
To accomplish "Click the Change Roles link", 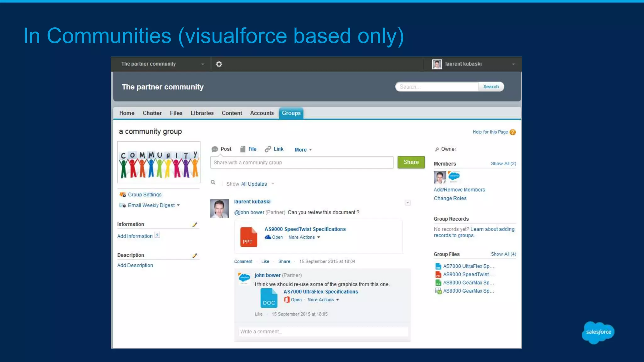I will pyautogui.click(x=450, y=198).
